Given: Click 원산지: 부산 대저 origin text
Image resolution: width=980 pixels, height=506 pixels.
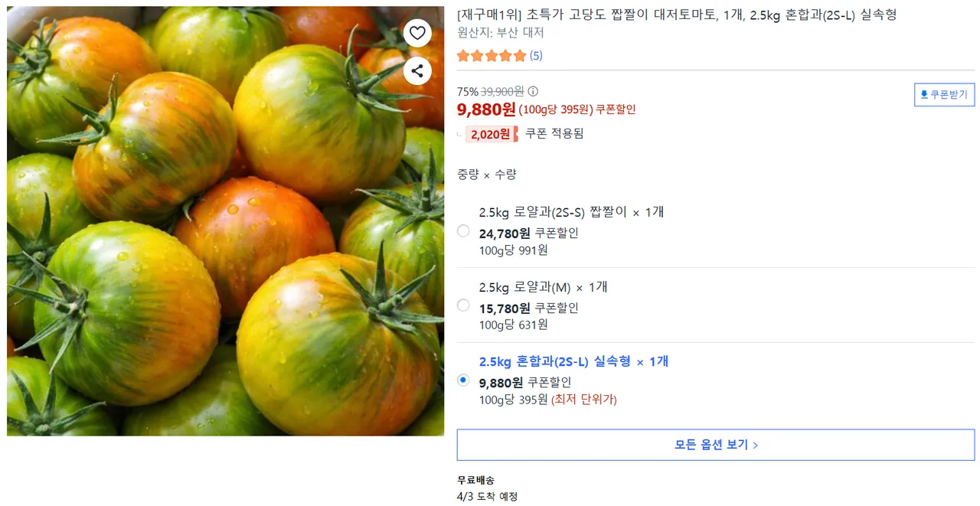Looking at the screenshot, I should [x=500, y=33].
